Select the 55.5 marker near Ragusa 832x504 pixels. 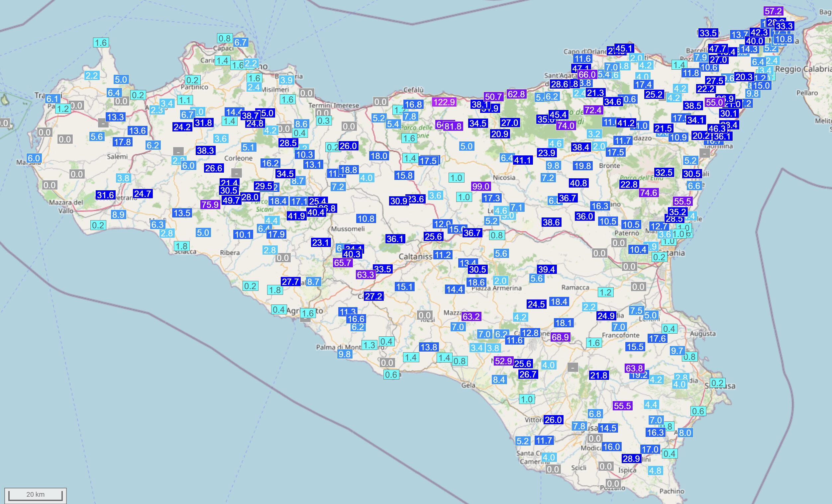click(x=622, y=406)
